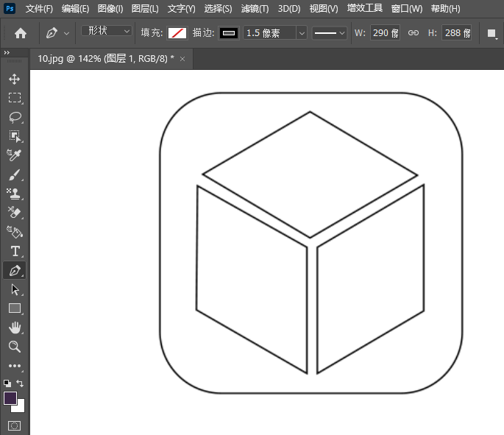Image resolution: width=504 pixels, height=435 pixels.
Task: Select the Move tool
Action: (15, 79)
